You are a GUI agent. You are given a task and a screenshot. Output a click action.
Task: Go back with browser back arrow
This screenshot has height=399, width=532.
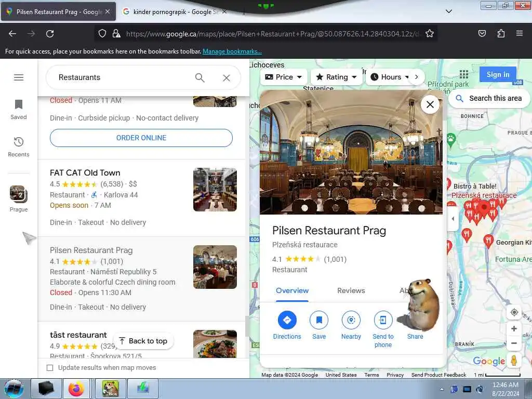12,34
